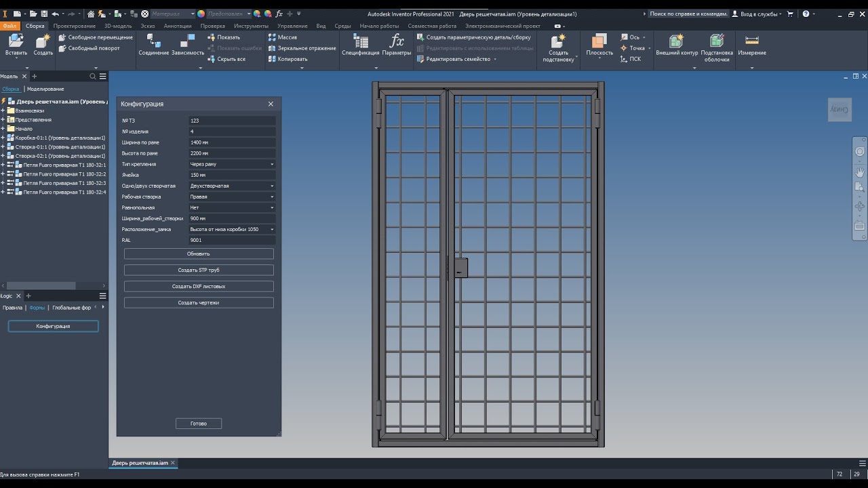Click Скрыть все relationships tool
The image size is (868, 488).
point(226,59)
